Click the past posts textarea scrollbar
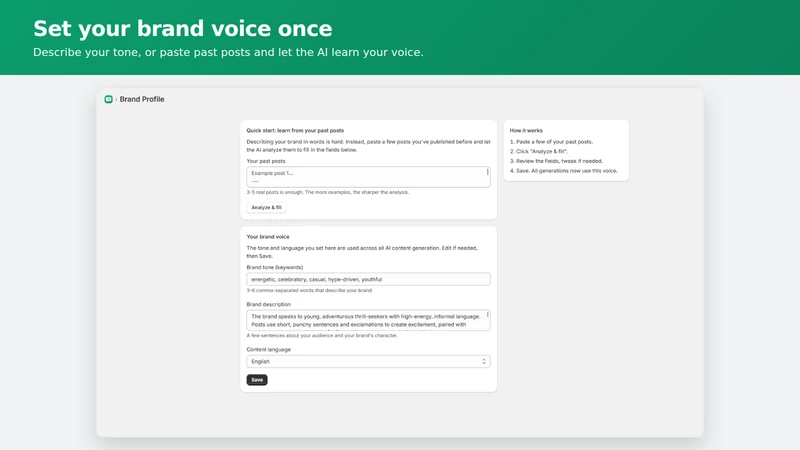 (488, 172)
